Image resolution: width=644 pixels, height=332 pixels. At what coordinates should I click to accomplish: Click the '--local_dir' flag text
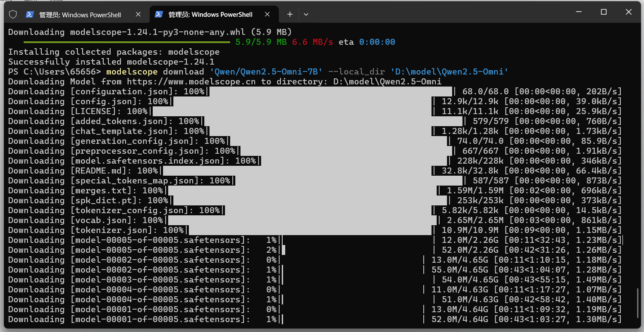click(357, 71)
